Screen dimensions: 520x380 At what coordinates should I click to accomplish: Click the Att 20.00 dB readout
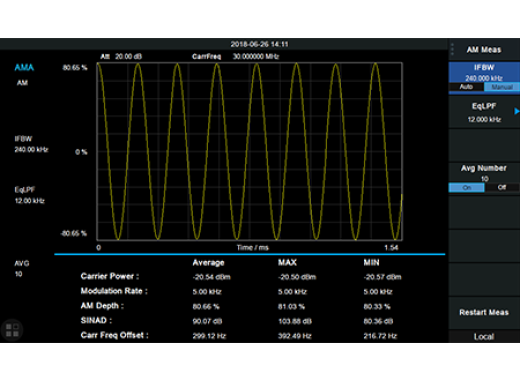[121, 57]
